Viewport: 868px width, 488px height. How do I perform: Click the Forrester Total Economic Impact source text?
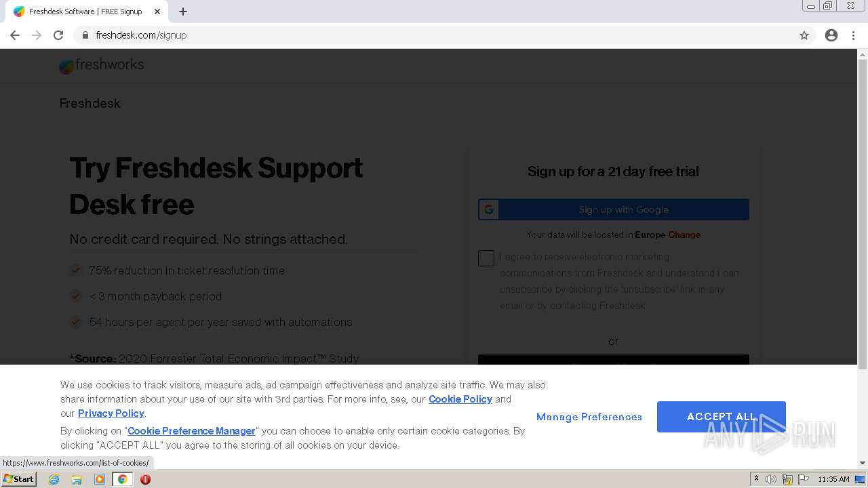click(214, 359)
